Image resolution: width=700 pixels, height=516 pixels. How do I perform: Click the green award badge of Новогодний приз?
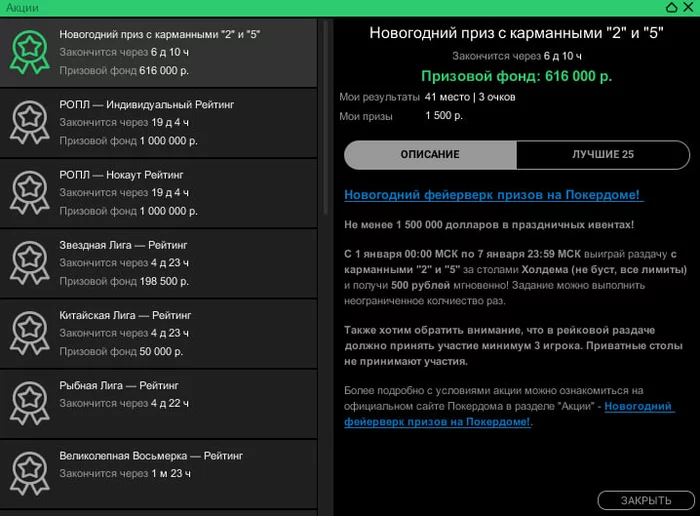point(29,52)
